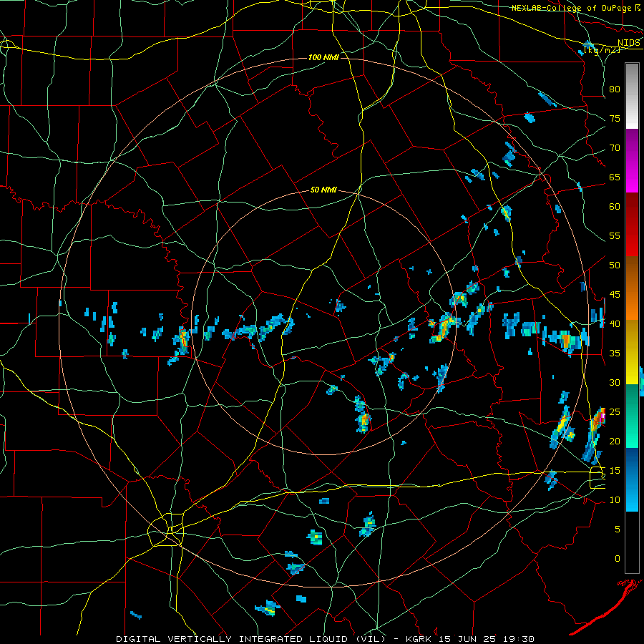Click the 35 value on the color scale

[x=615, y=353]
